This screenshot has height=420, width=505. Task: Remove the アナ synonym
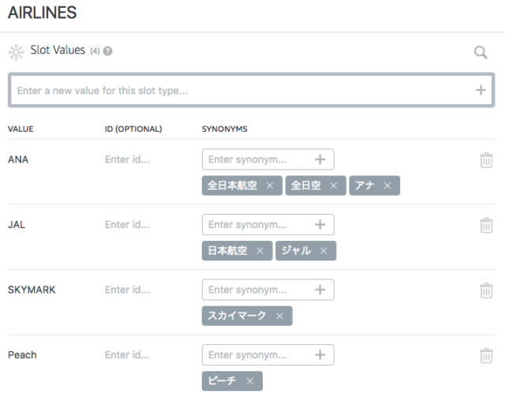pyautogui.click(x=387, y=186)
